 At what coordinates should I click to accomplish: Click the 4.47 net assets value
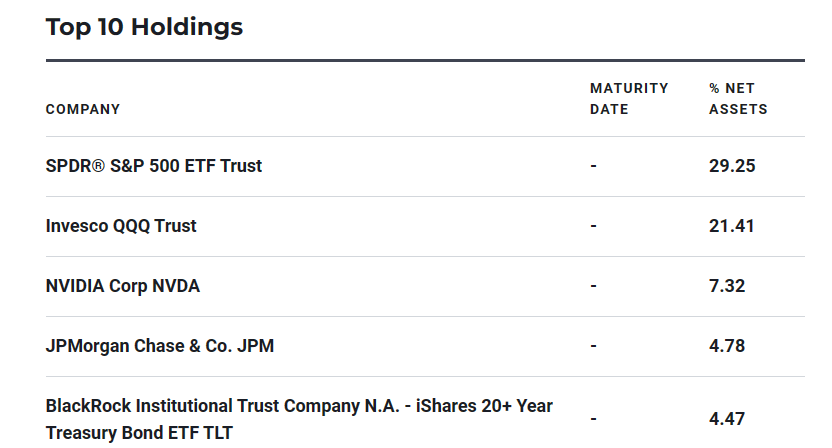pyautogui.click(x=727, y=419)
